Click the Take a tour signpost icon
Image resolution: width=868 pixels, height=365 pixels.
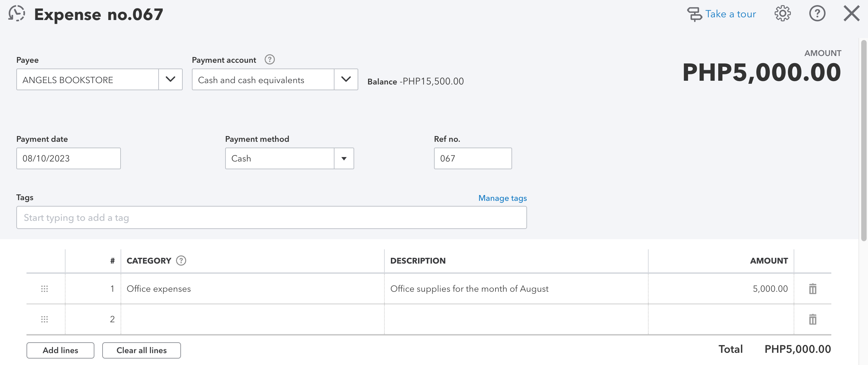tap(694, 14)
